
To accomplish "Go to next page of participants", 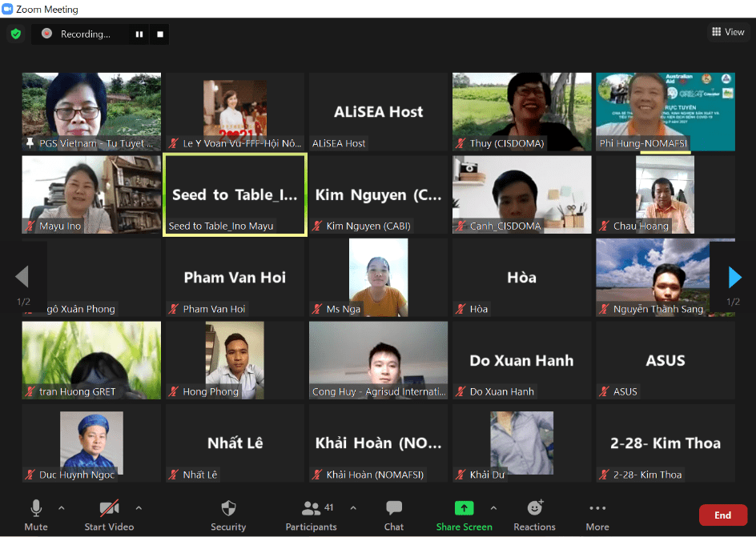I will [734, 277].
